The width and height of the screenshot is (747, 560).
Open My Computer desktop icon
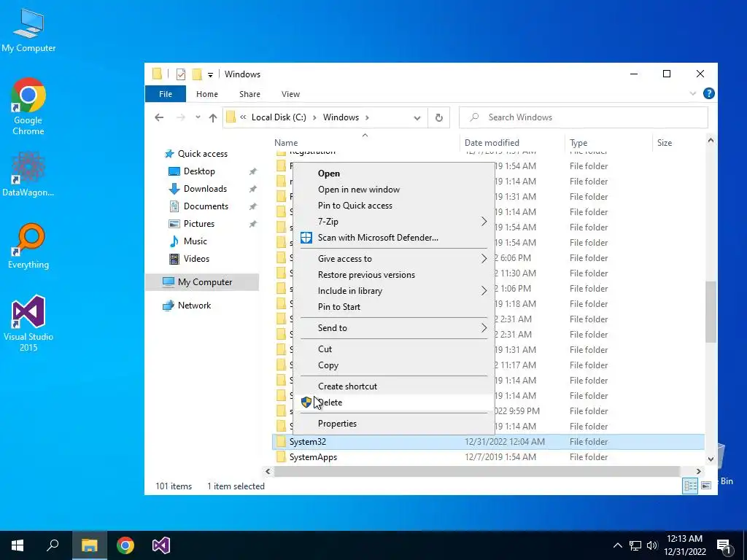pos(28,31)
